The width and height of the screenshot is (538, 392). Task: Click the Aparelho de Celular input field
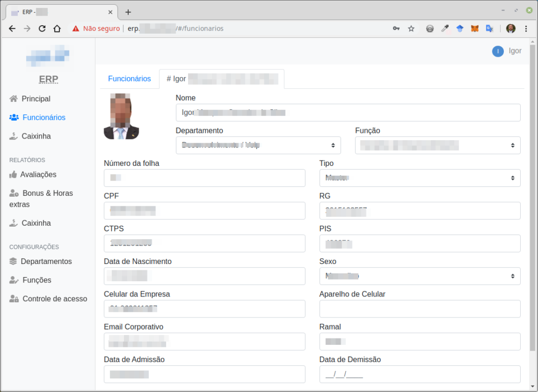coord(419,309)
